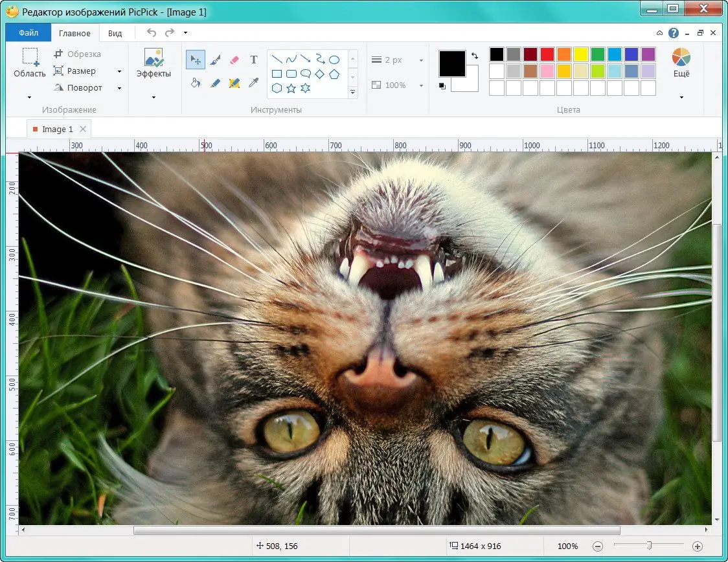Choose the ellipse shape

[334, 60]
